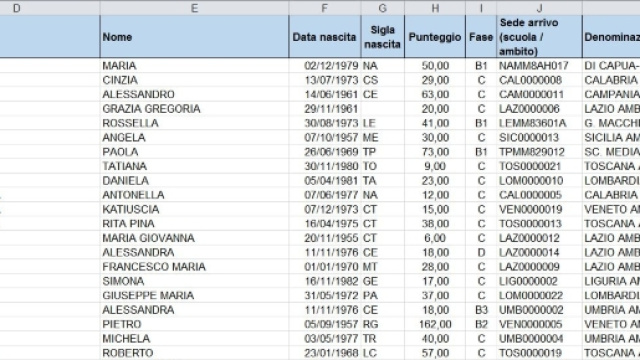This screenshot has width=640, height=360.
Task: Select the name cell 'MARIA GIOVANNA'
Action: pyautogui.click(x=194, y=238)
